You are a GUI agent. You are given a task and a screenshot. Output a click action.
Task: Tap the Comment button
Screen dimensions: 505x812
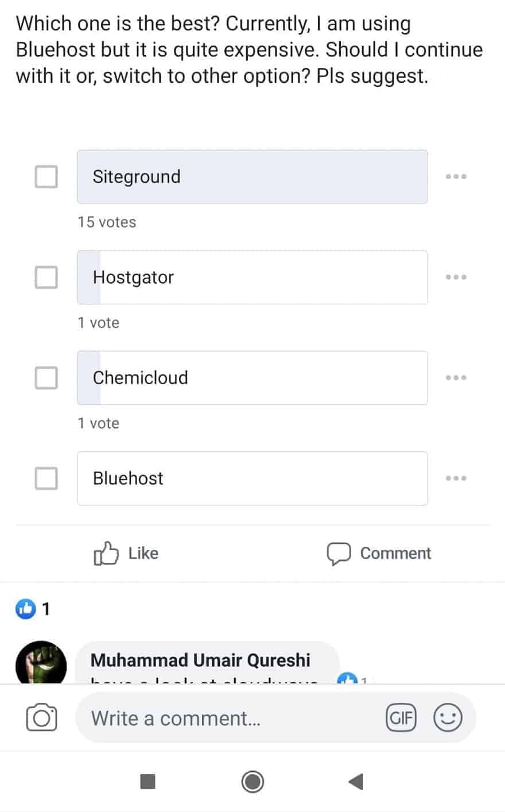pyautogui.click(x=379, y=554)
